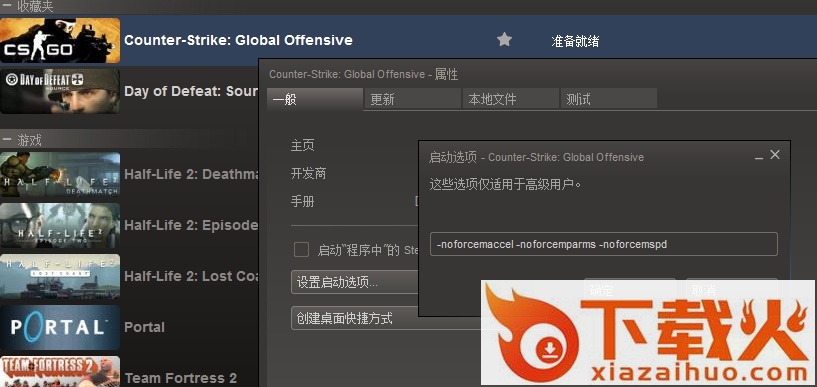Image resolution: width=817 pixels, height=387 pixels.
Task: Close the 启动选项 dialog
Action: [x=775, y=155]
